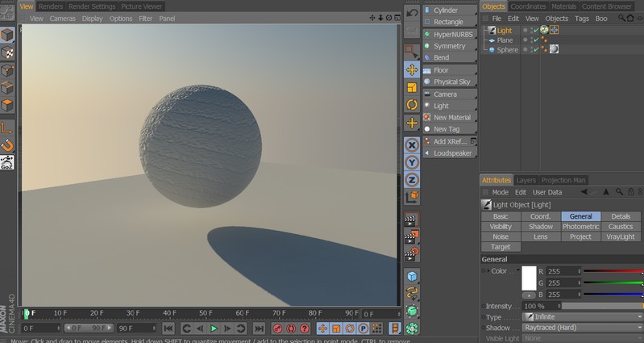Toggle X axis lock
The height and width of the screenshot is (343, 644).
pyautogui.click(x=412, y=145)
